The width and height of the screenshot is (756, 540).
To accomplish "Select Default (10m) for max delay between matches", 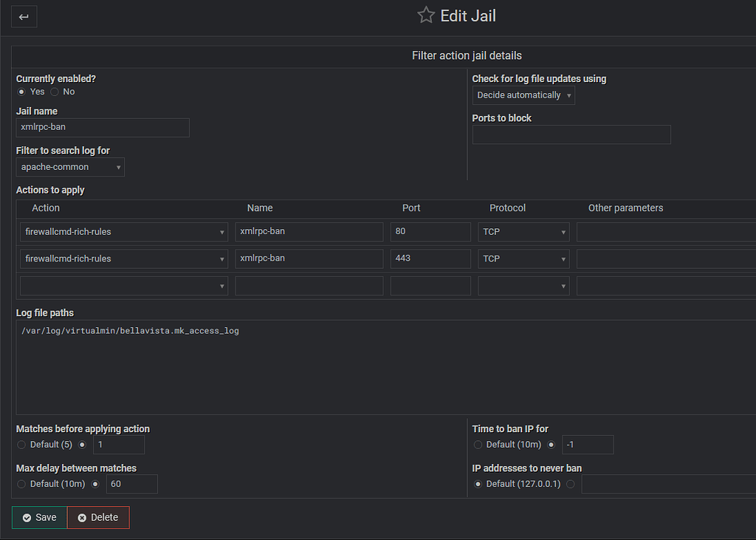I will [21, 484].
